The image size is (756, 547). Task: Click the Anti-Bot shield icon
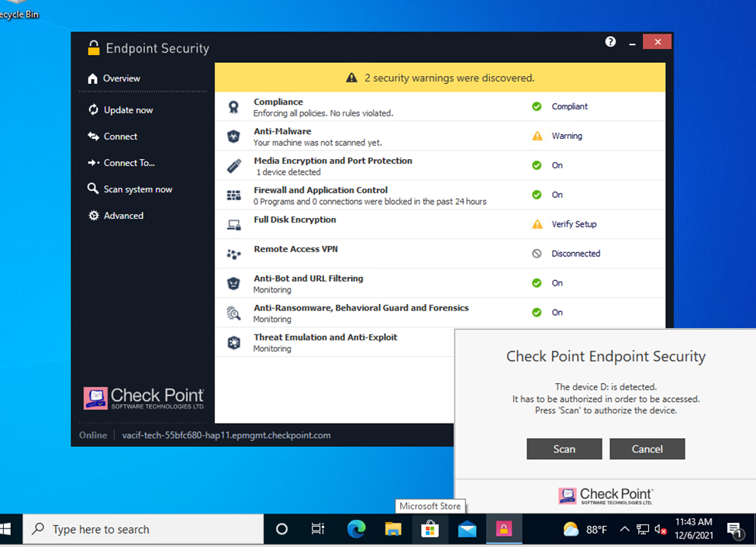coord(234,283)
